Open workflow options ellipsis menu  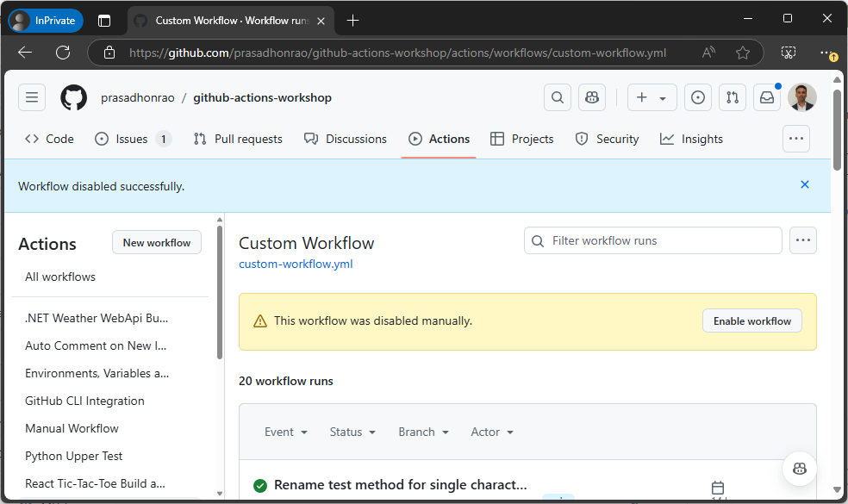point(803,240)
